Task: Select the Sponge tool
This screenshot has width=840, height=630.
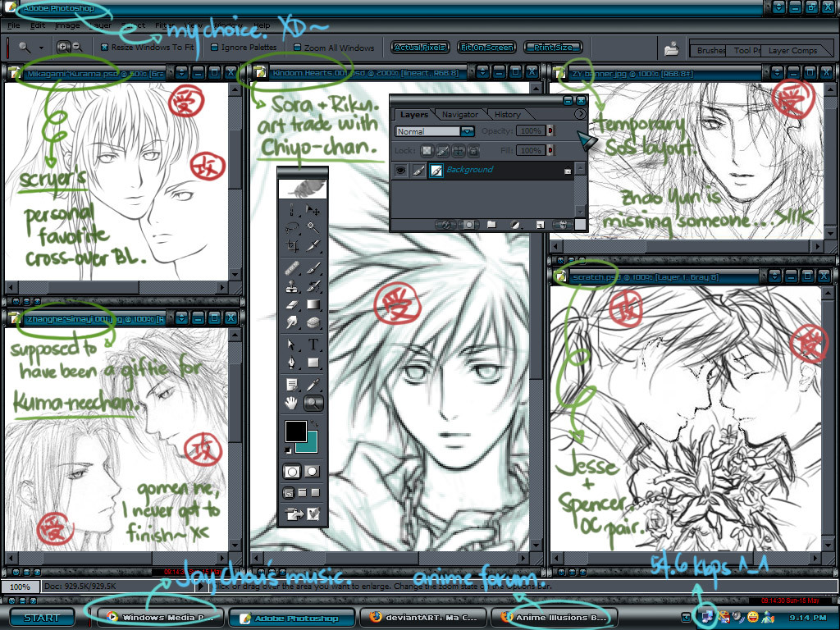Action: [x=313, y=323]
